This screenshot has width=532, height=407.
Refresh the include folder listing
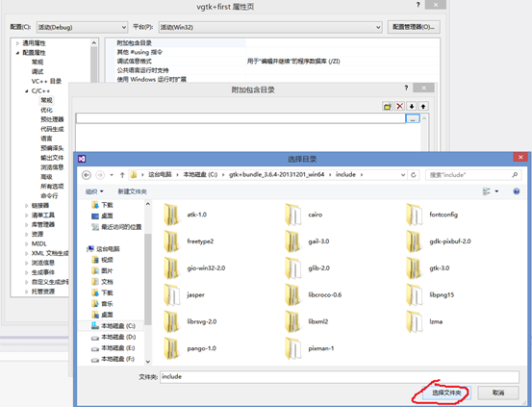click(x=414, y=175)
